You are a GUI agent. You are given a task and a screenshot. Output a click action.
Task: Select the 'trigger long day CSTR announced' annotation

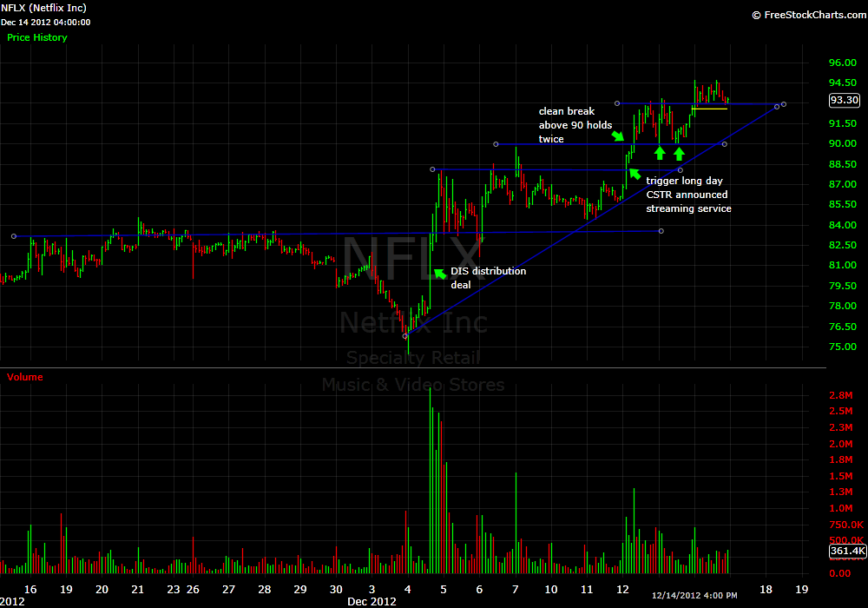(688, 195)
